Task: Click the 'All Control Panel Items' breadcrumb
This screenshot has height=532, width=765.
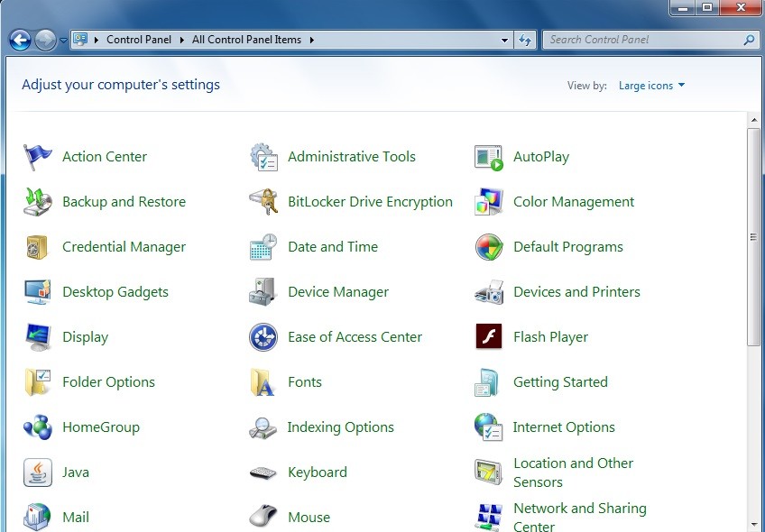Action: click(246, 40)
